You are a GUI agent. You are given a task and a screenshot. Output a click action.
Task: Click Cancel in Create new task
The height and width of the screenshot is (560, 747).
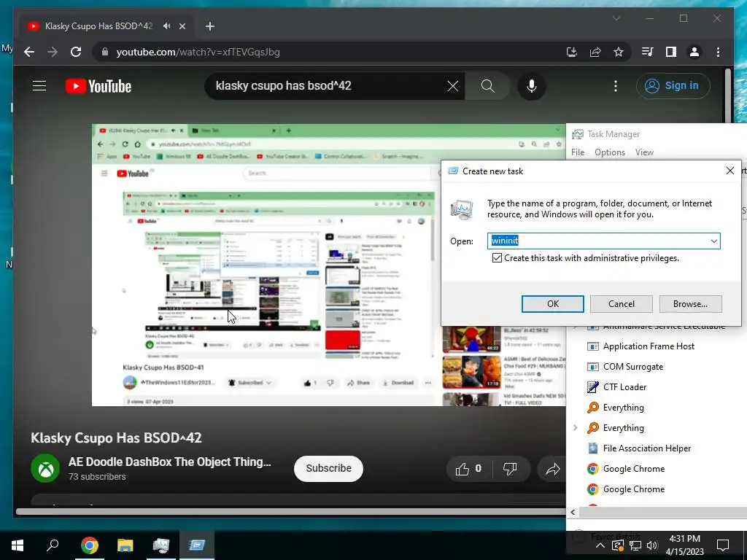click(622, 304)
